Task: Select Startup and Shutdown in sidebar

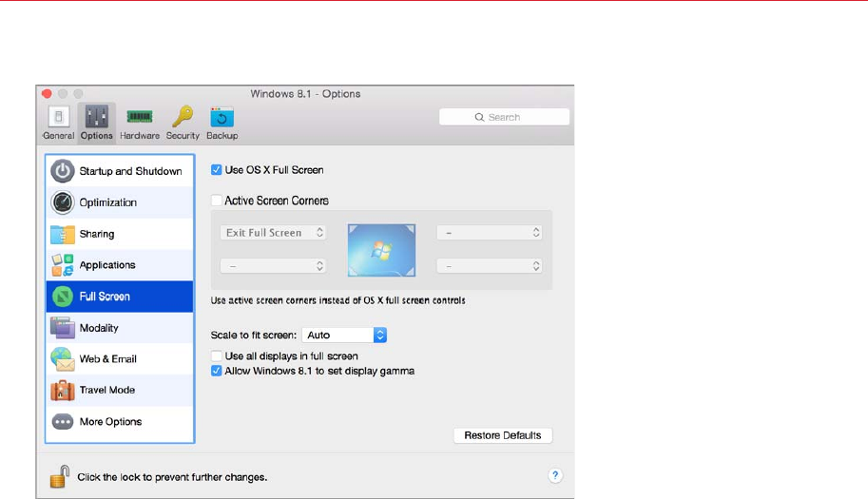Action: [x=120, y=171]
